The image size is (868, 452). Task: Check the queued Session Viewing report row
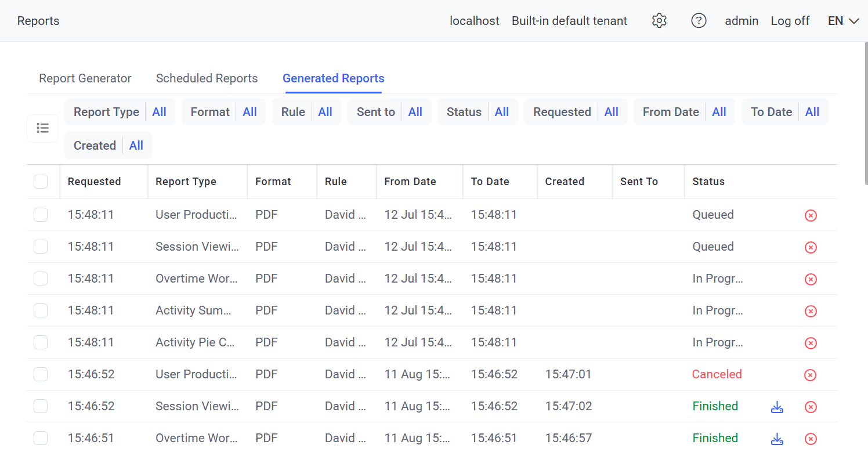click(41, 247)
